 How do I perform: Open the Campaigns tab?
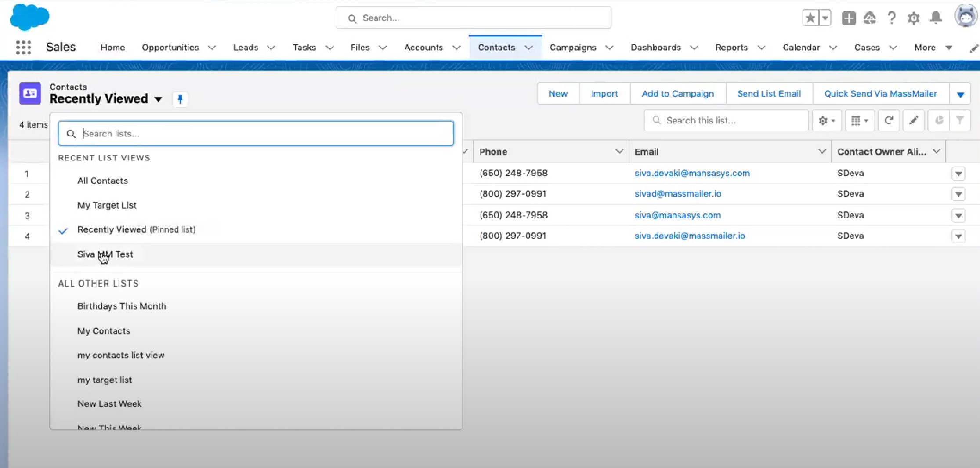[x=573, y=47]
